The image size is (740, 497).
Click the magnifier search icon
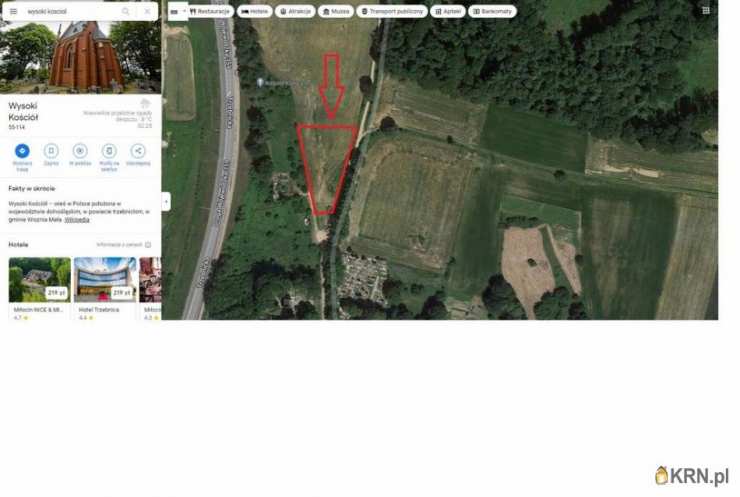tap(126, 11)
